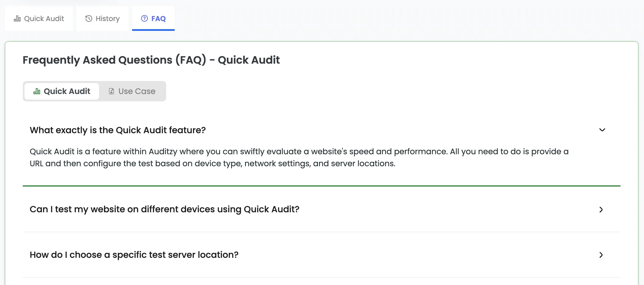The height and width of the screenshot is (285, 644).
Task: Switch to the History tab
Action: click(x=102, y=19)
